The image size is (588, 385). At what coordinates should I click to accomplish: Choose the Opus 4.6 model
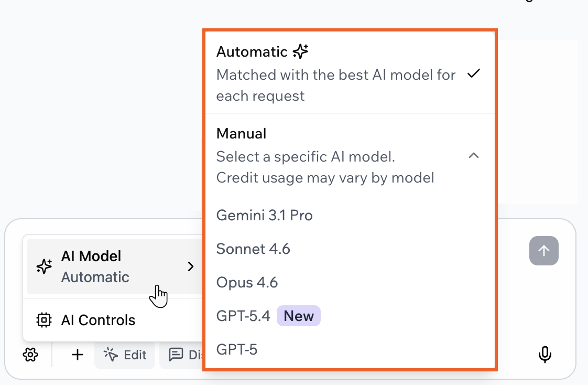coord(247,282)
